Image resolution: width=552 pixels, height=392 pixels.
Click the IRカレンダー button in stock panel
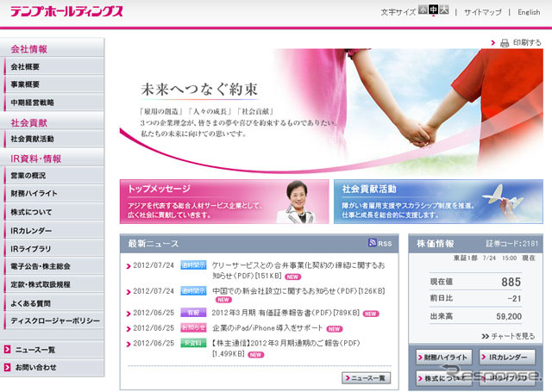tap(507, 358)
